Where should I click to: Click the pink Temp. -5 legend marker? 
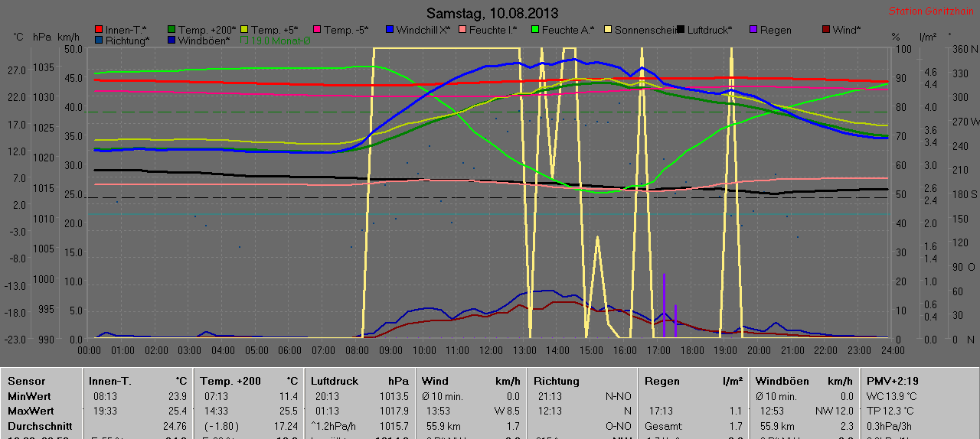[316, 30]
